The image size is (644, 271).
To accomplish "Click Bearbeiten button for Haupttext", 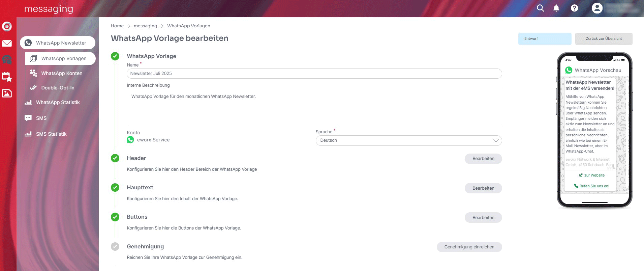I will [x=483, y=188].
